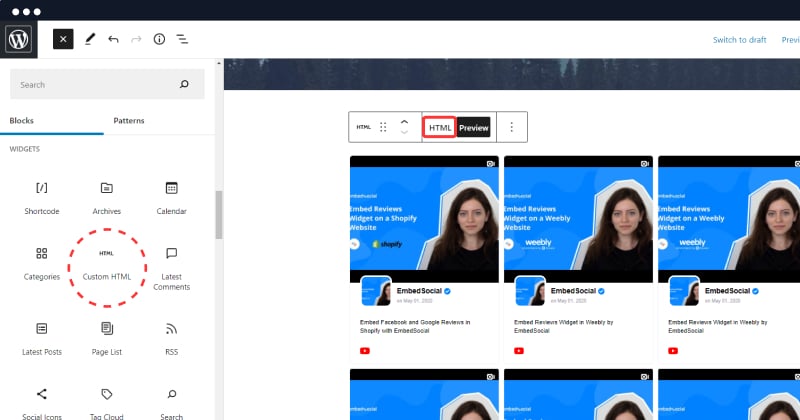Open the Shopify reviews video thumbnail
Image resolution: width=800 pixels, height=420 pixels.
[x=424, y=219]
